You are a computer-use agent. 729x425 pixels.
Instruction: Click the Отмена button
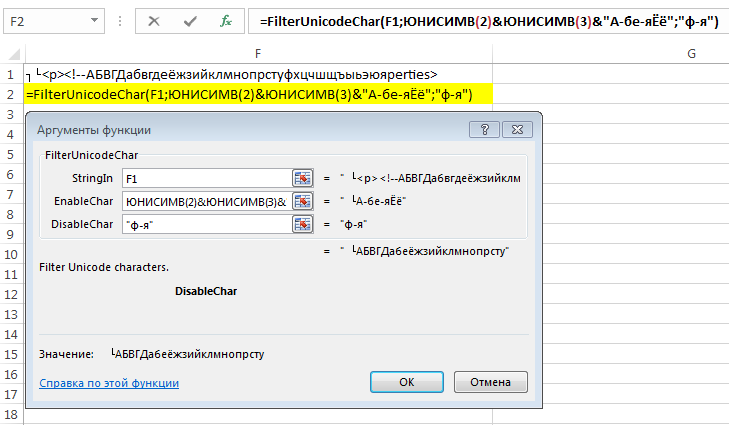click(490, 382)
